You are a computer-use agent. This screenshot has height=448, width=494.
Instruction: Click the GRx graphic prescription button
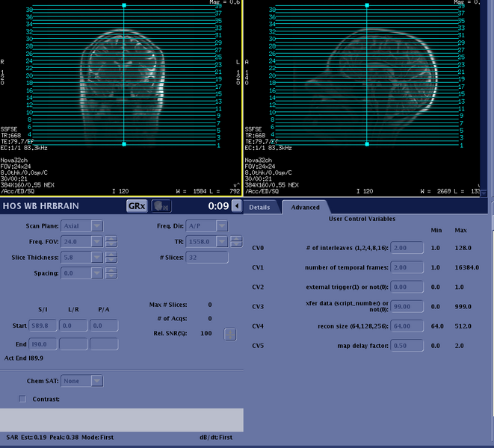[x=137, y=206]
